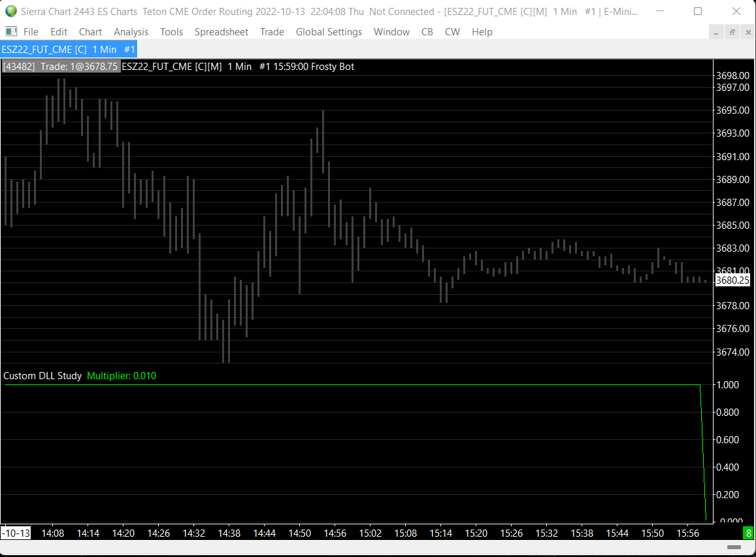Open the File menu
This screenshot has width=756, height=557.
[31, 32]
